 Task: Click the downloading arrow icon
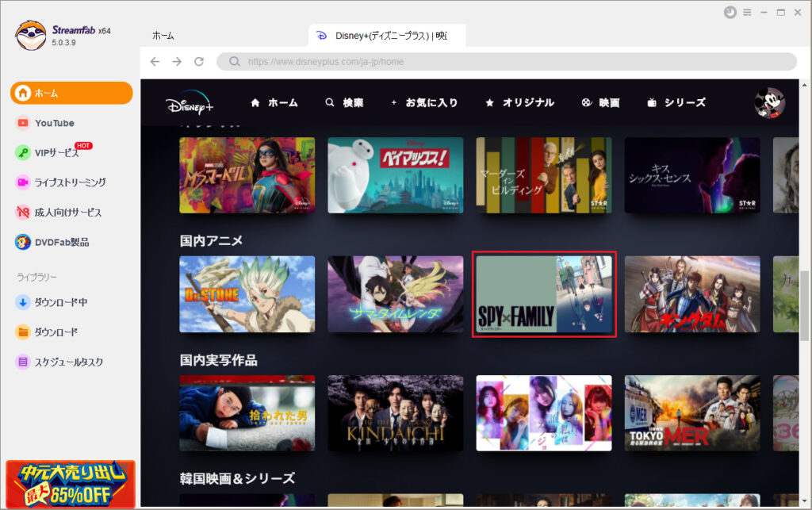tap(23, 302)
